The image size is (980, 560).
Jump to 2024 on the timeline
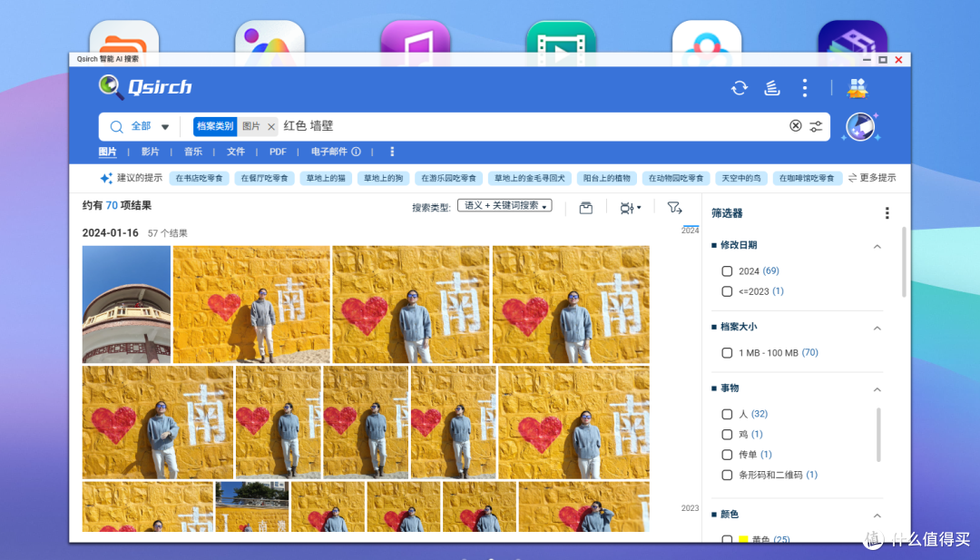(690, 231)
